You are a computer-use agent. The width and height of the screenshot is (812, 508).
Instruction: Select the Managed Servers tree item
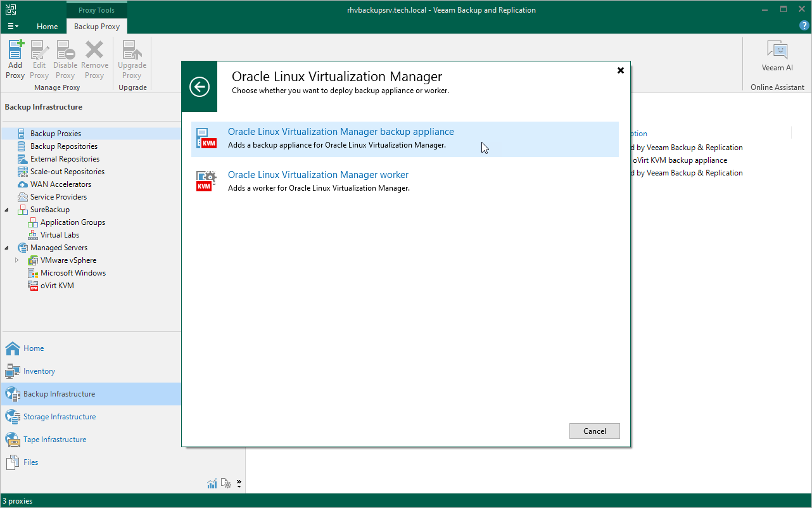click(x=59, y=248)
